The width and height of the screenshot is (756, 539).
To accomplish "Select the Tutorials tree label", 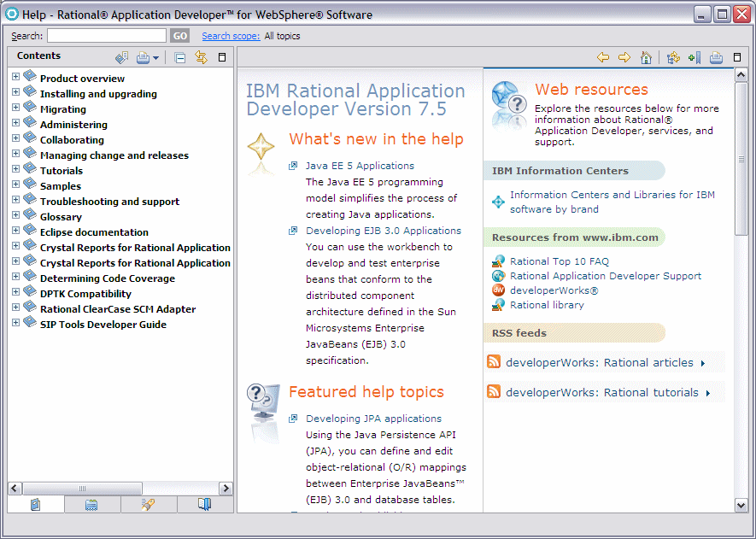I will [62, 171].
